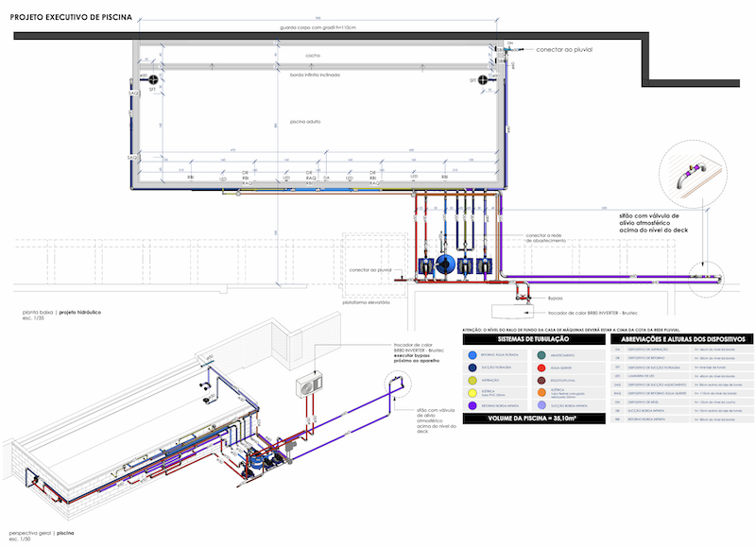Click the round blue filter tank in plan
756x547 pixels.
click(444, 265)
